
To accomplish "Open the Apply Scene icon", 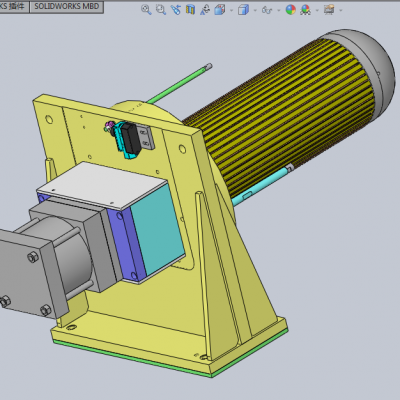I will coord(305,10).
